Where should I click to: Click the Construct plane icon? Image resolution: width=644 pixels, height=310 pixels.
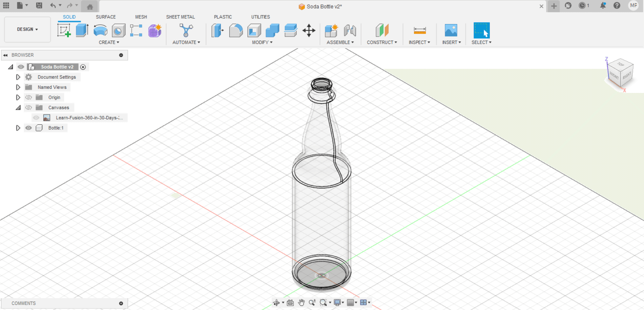click(382, 31)
